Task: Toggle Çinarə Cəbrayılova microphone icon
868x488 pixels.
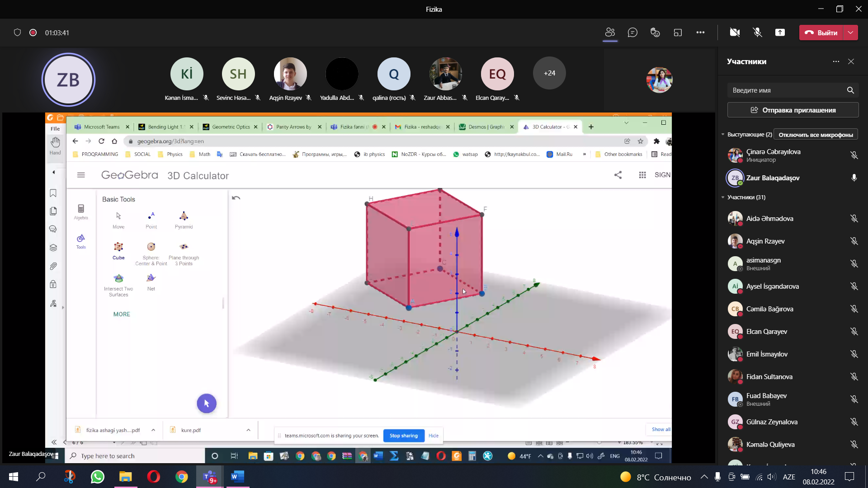Action: pyautogui.click(x=854, y=155)
